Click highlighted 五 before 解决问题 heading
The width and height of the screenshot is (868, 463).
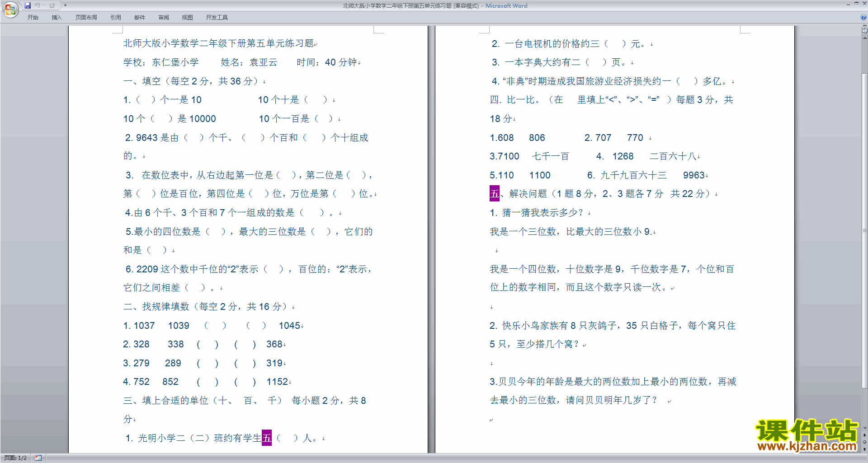(495, 194)
